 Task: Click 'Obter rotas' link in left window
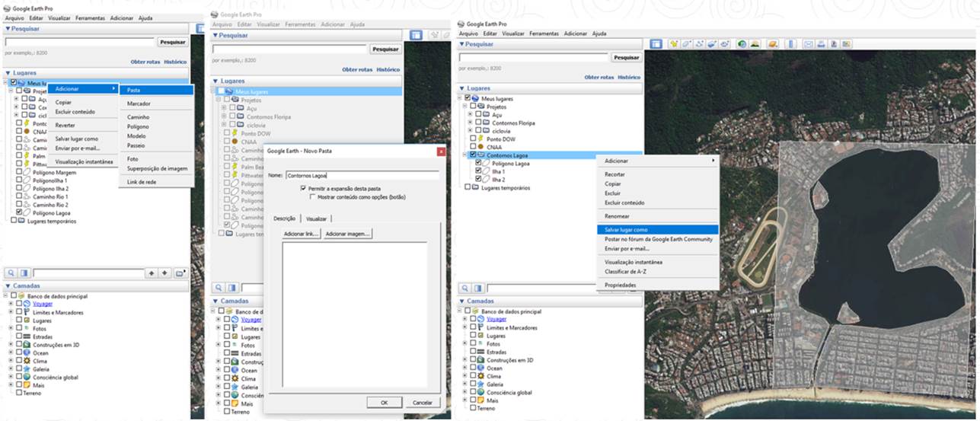tap(144, 62)
